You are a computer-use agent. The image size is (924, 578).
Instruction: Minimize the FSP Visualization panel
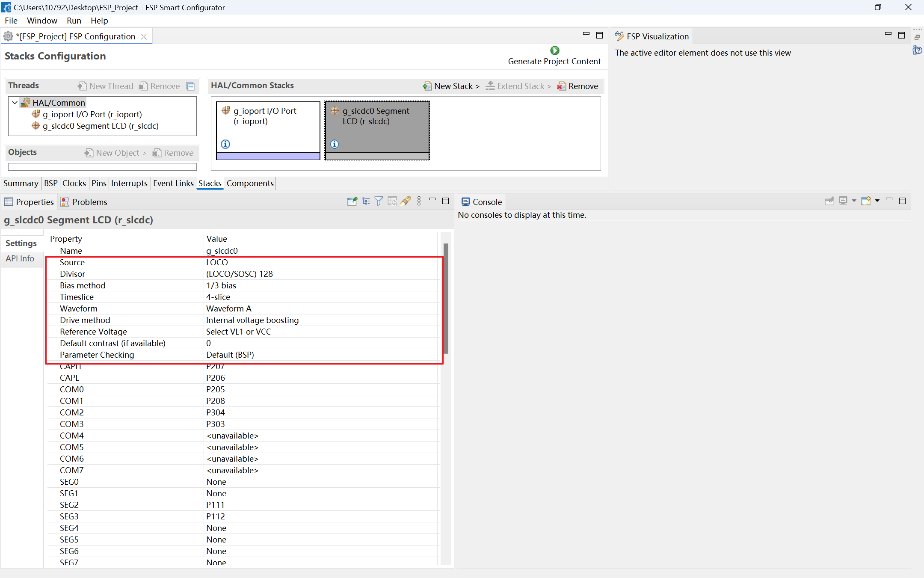coord(888,34)
